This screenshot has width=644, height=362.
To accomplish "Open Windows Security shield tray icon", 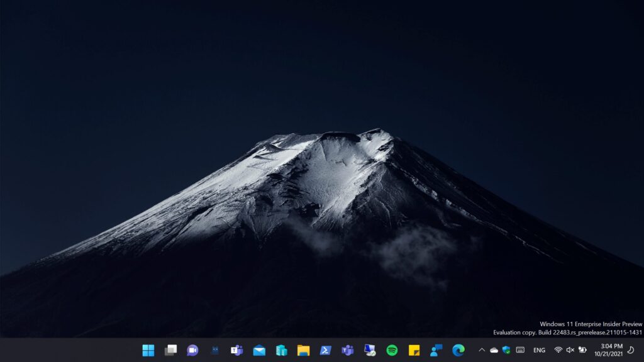I will pos(506,350).
